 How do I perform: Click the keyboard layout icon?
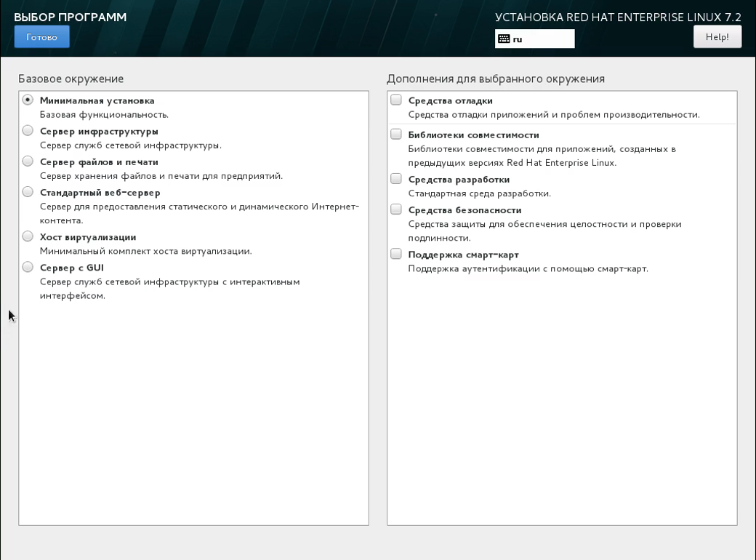coord(504,39)
